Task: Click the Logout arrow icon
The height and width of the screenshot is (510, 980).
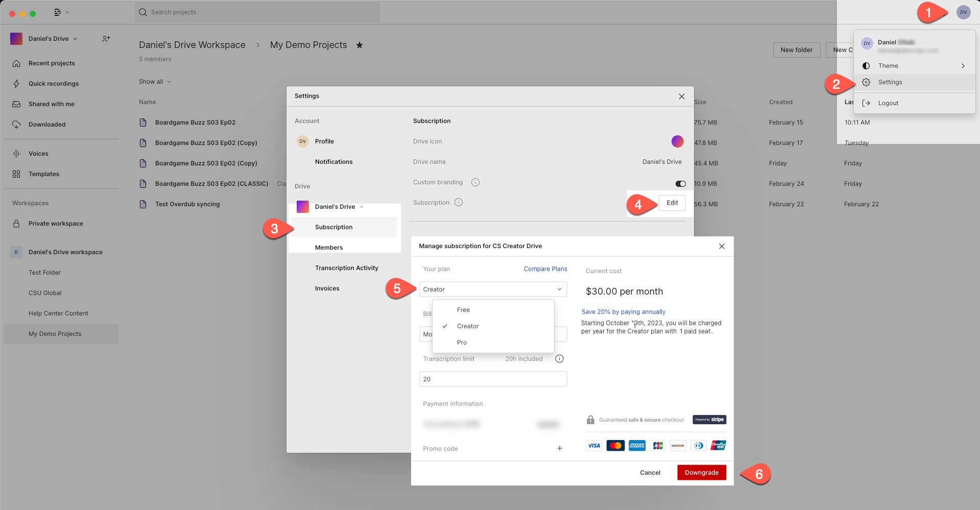Action: [866, 103]
